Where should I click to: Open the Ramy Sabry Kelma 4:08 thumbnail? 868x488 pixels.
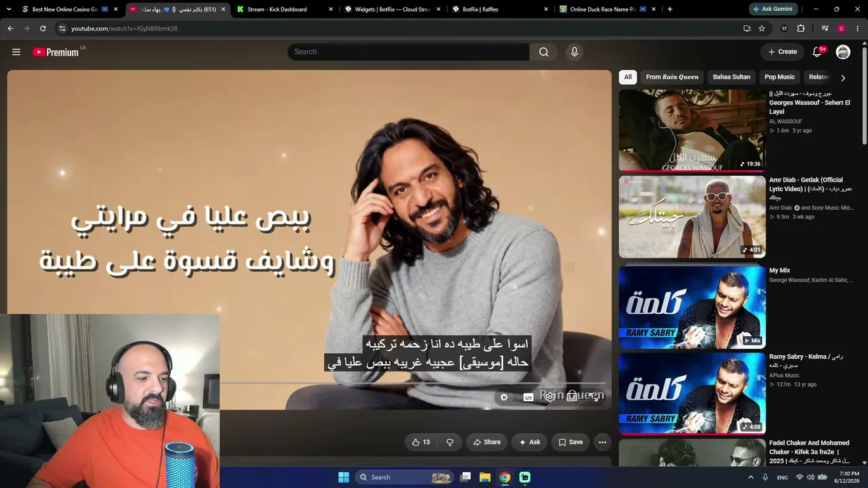point(692,393)
